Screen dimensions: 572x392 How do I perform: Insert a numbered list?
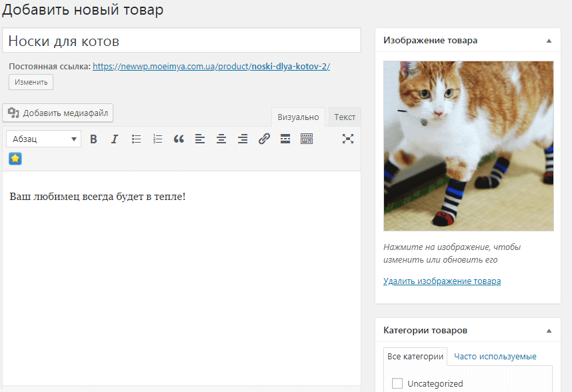(x=157, y=139)
